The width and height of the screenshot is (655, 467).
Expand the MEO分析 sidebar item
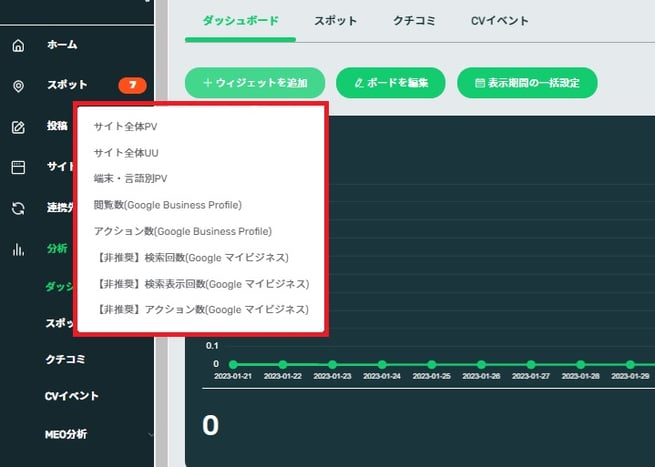pos(66,434)
